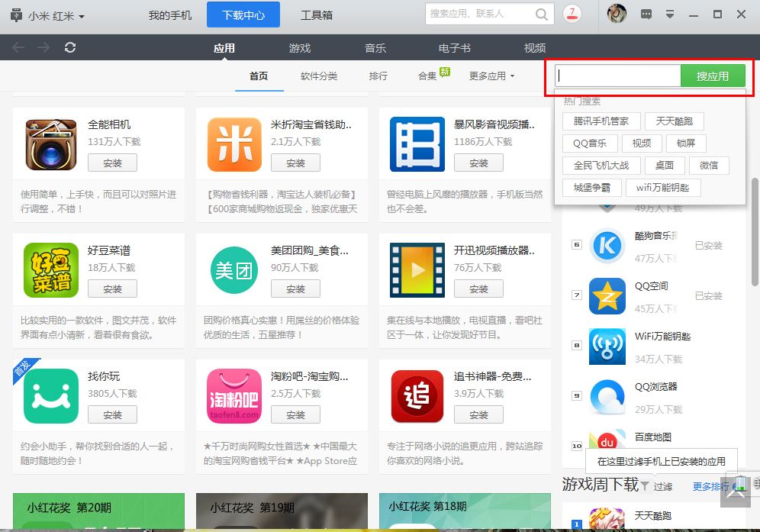This screenshot has width=760, height=532.
Task: Open 酷狗音乐 icon in ranking list
Action: pos(607,245)
